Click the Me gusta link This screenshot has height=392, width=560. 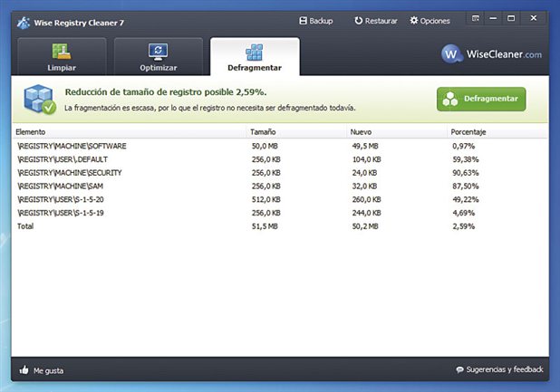48,370
